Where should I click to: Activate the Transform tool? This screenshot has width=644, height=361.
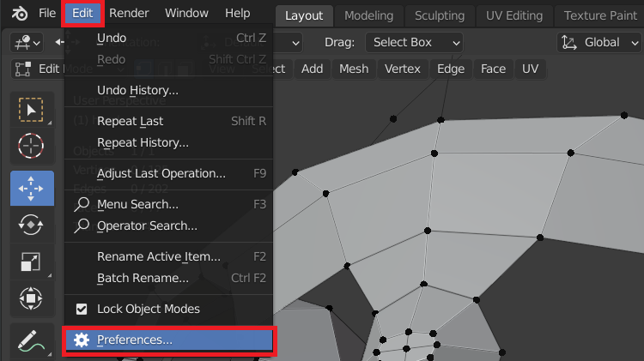(x=31, y=298)
